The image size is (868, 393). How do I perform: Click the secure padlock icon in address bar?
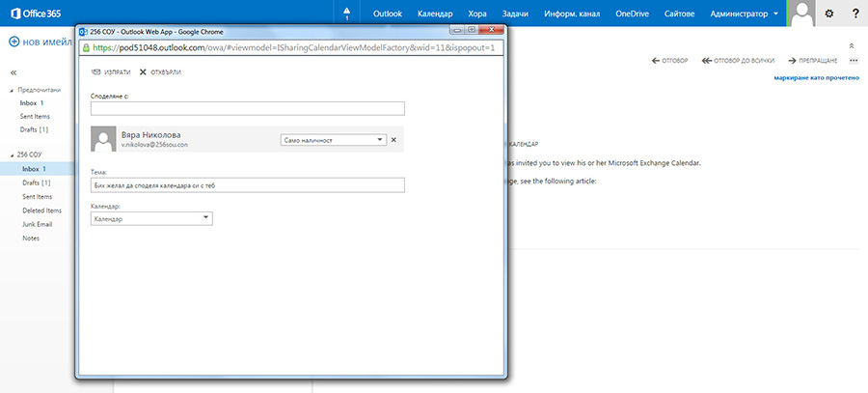point(86,48)
